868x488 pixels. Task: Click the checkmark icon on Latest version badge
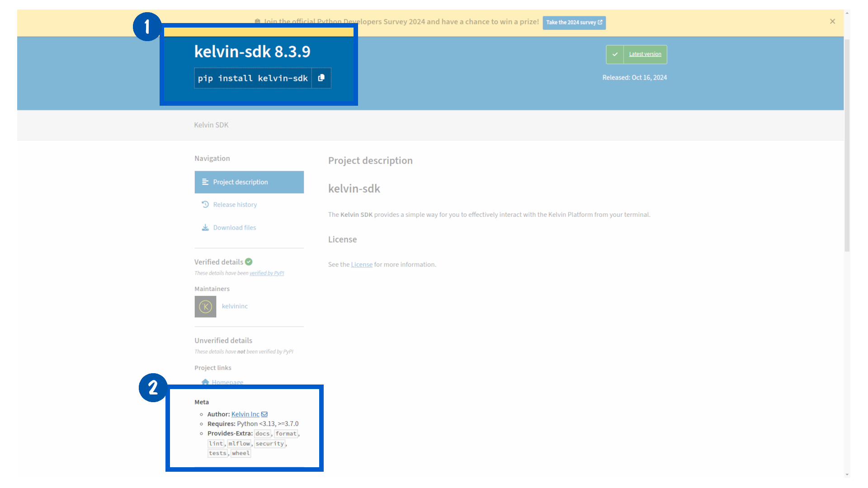[x=615, y=54]
